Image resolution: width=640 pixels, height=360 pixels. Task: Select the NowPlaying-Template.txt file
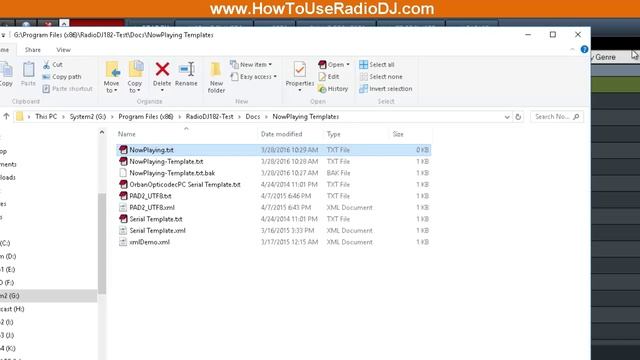pos(273,162)
